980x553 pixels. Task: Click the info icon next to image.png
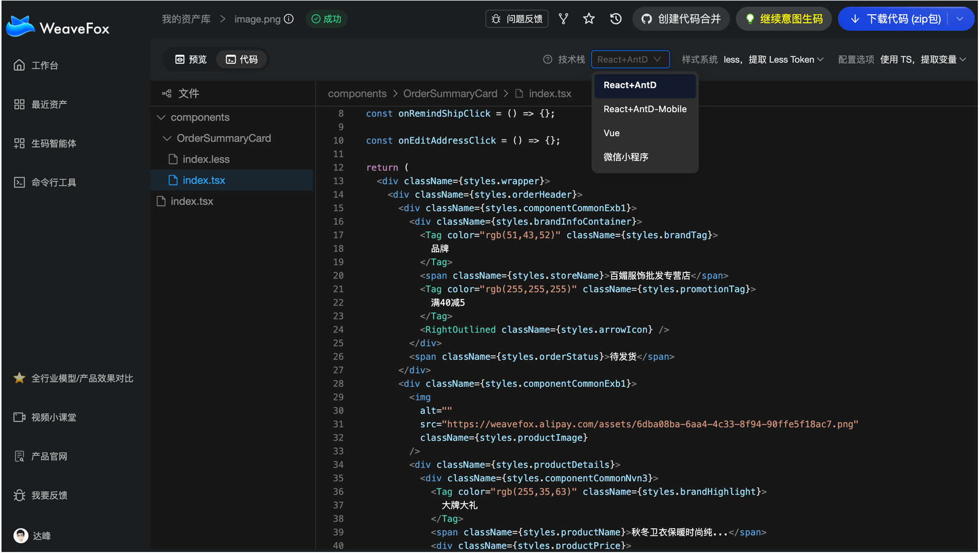coord(289,19)
